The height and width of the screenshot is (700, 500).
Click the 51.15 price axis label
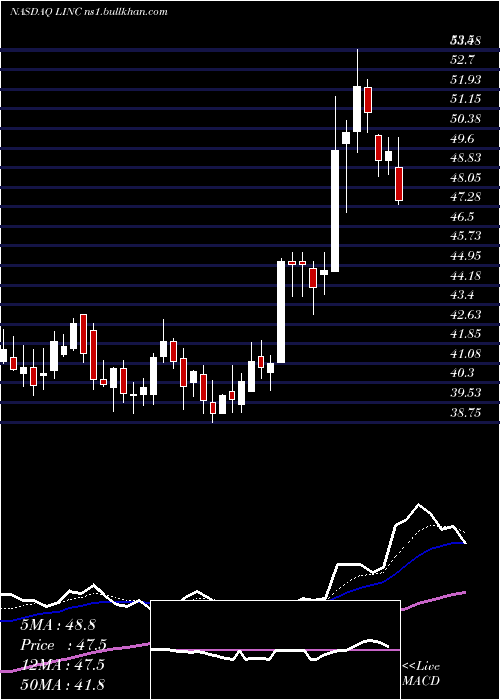coord(466,99)
